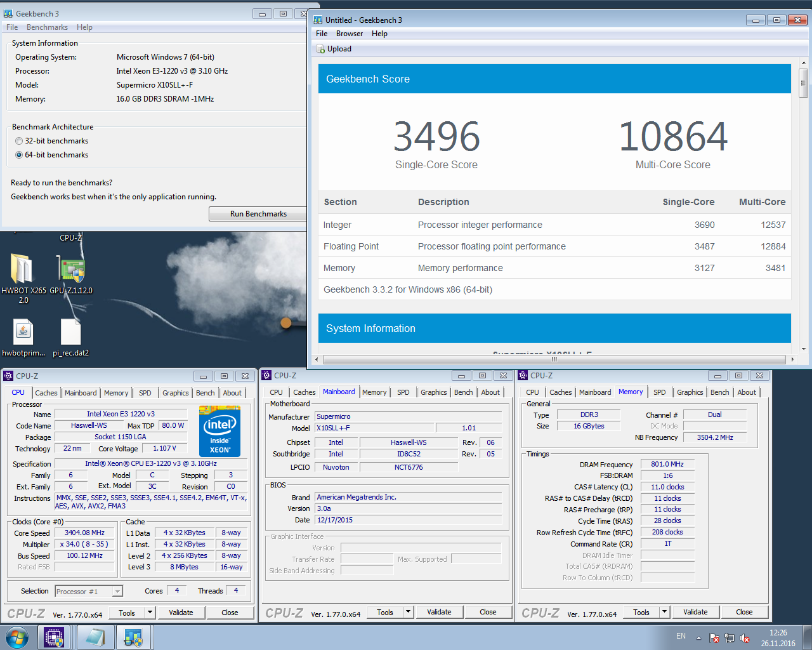Open File menu in Geekbench 3 setup window
The width and height of the screenshot is (812, 650).
coord(12,27)
